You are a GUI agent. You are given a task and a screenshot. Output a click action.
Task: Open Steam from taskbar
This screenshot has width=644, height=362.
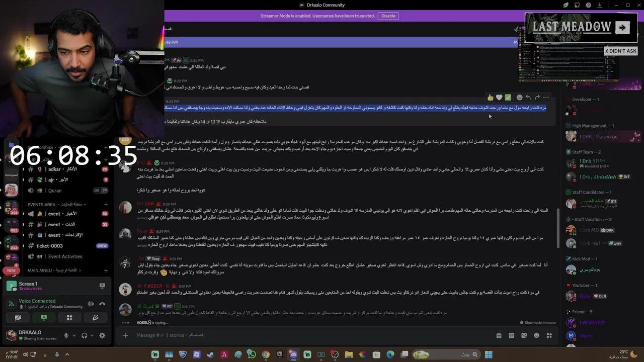coord(210,354)
